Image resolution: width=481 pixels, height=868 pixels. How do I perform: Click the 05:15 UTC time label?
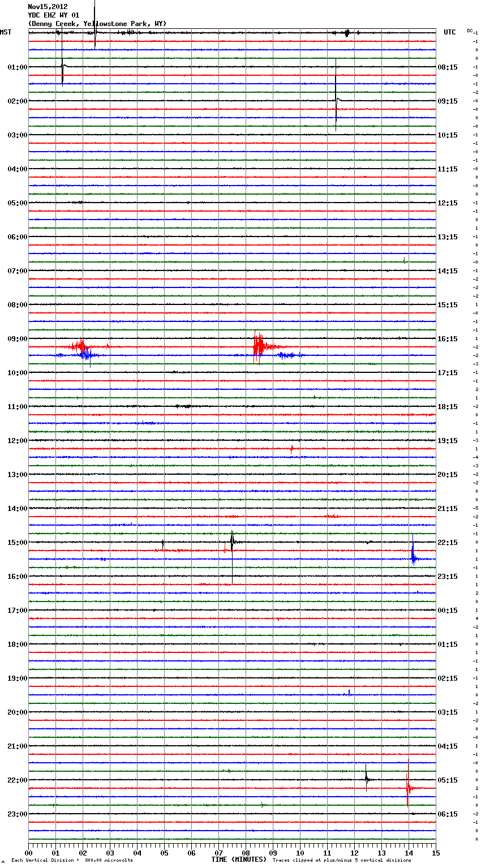(448, 780)
